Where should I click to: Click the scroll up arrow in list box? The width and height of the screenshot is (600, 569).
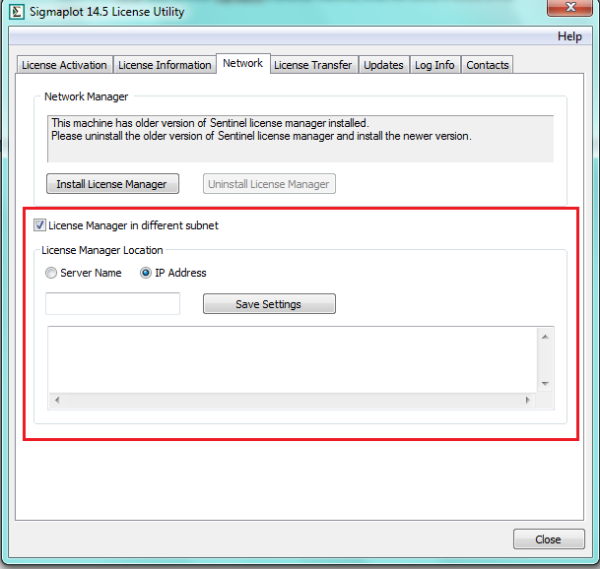click(x=545, y=337)
